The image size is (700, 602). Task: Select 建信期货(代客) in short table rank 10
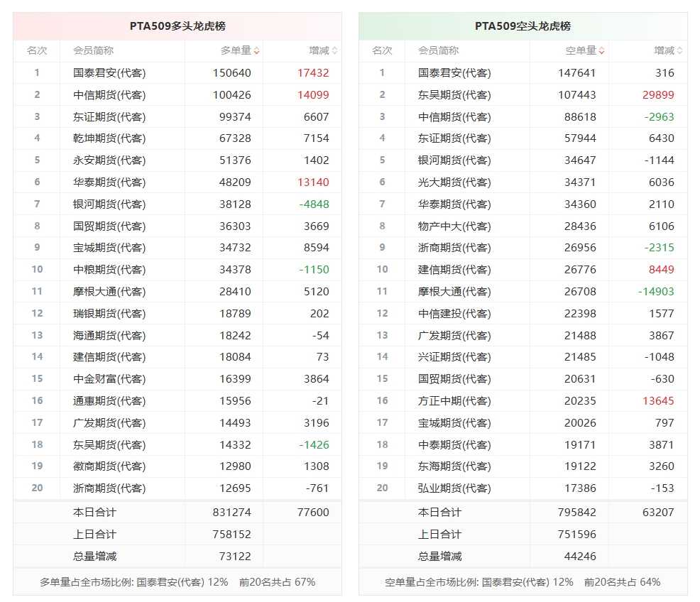click(454, 270)
